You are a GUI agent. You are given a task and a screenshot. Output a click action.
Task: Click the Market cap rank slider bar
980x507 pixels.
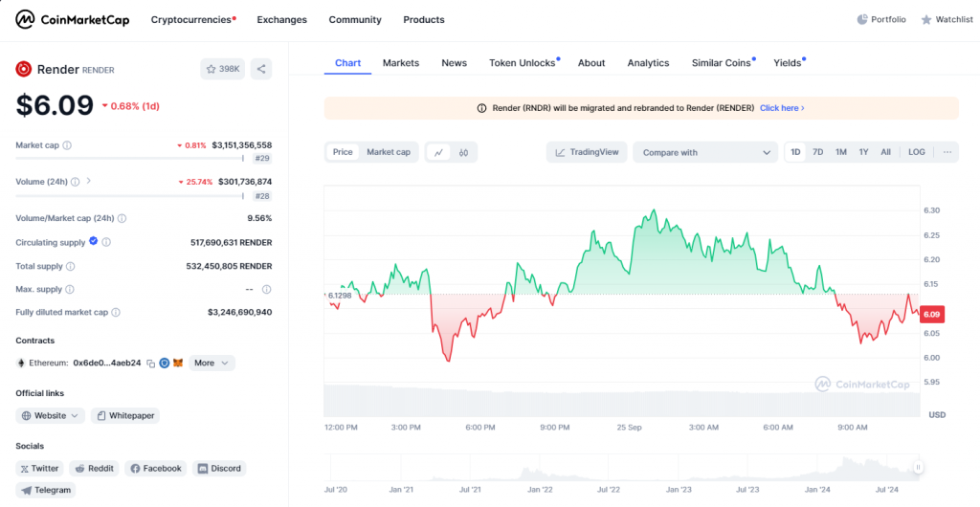coord(130,159)
